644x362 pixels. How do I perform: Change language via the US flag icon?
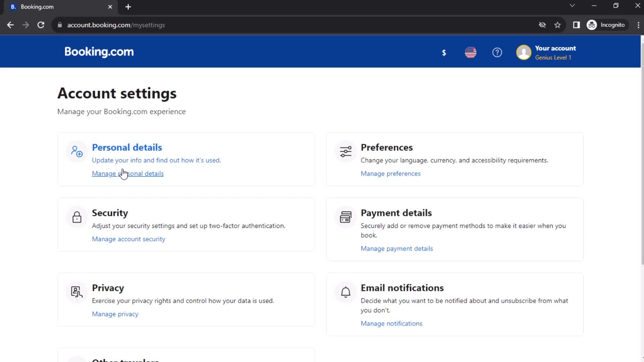point(471,52)
